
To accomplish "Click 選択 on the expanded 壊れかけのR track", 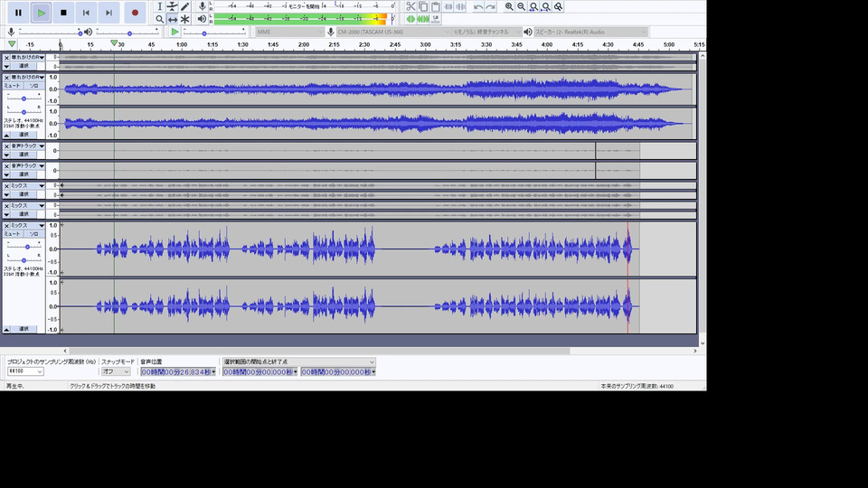I will (24, 135).
